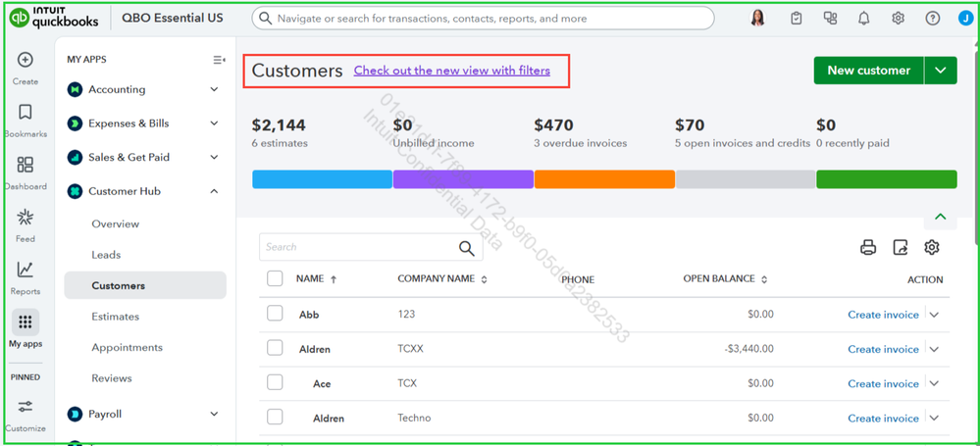Open Estimates under Customer Hub

(x=116, y=316)
